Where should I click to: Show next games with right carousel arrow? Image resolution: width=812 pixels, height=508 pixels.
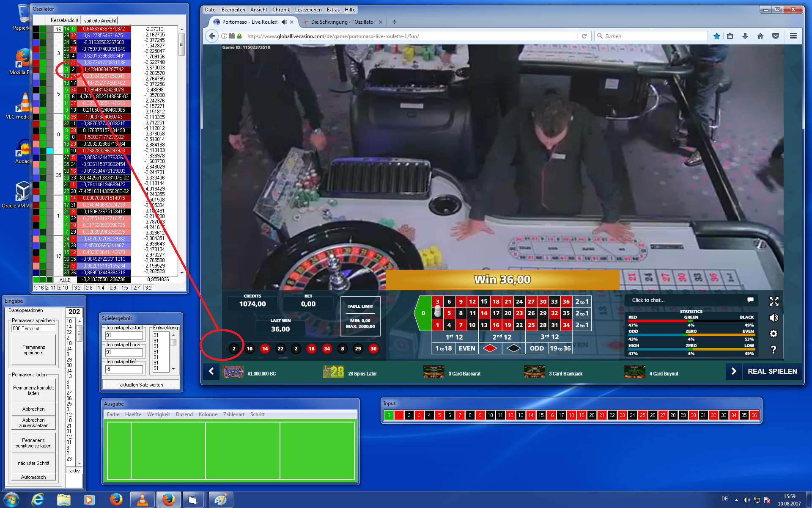734,371
